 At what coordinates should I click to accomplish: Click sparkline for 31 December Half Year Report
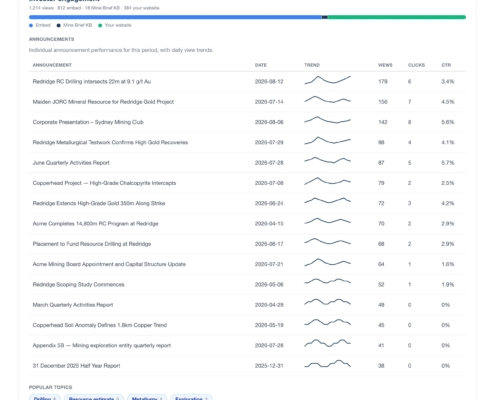(327, 364)
